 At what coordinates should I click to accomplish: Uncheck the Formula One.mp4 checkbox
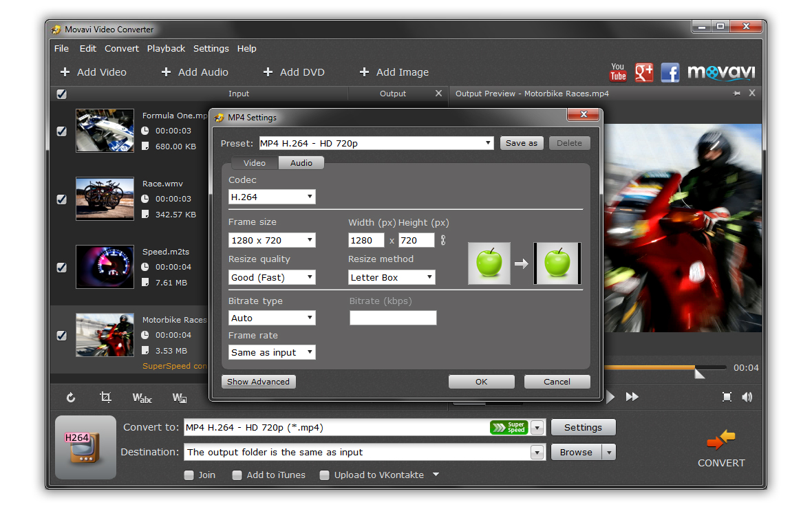point(62,131)
